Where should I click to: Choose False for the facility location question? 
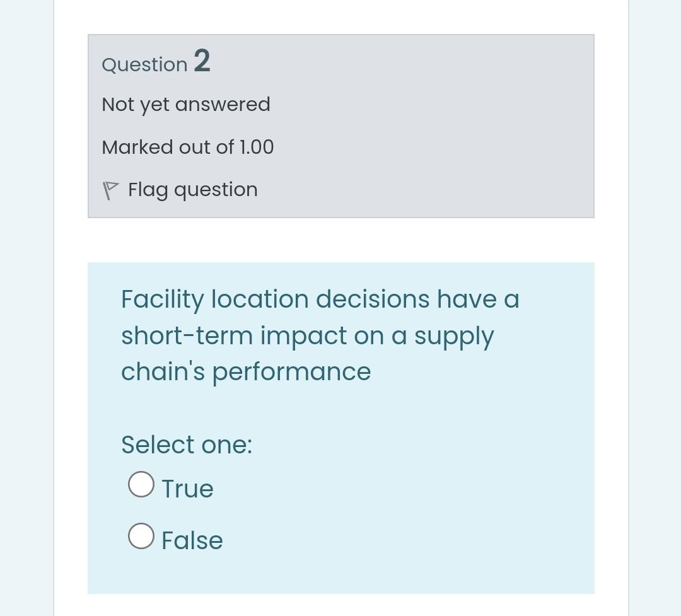pos(141,536)
